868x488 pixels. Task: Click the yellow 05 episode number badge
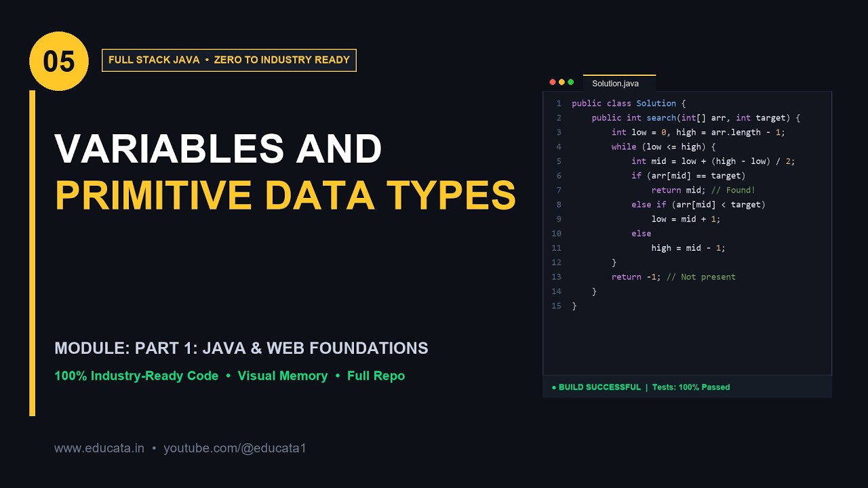pyautogui.click(x=59, y=61)
